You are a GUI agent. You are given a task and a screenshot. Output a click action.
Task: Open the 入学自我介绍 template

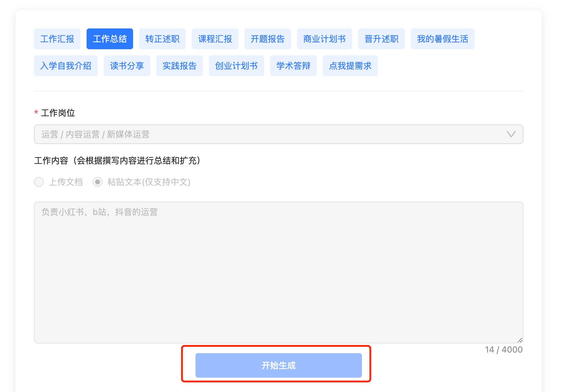(66, 66)
